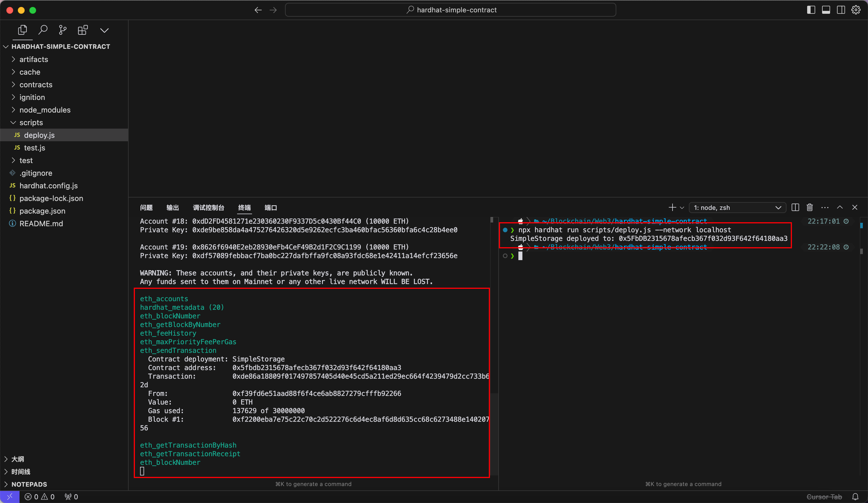Create a new terminal with plus icon
Viewport: 868px width, 503px height.
pyautogui.click(x=672, y=207)
